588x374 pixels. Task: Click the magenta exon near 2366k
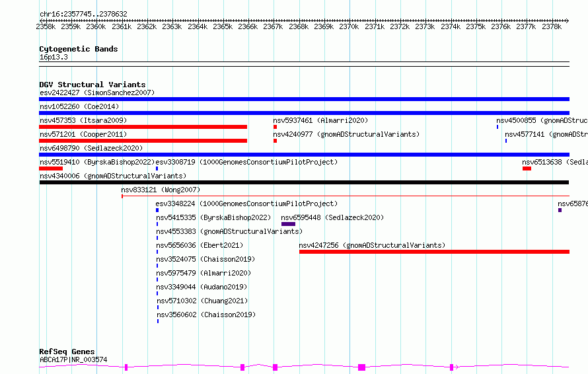pos(242,367)
